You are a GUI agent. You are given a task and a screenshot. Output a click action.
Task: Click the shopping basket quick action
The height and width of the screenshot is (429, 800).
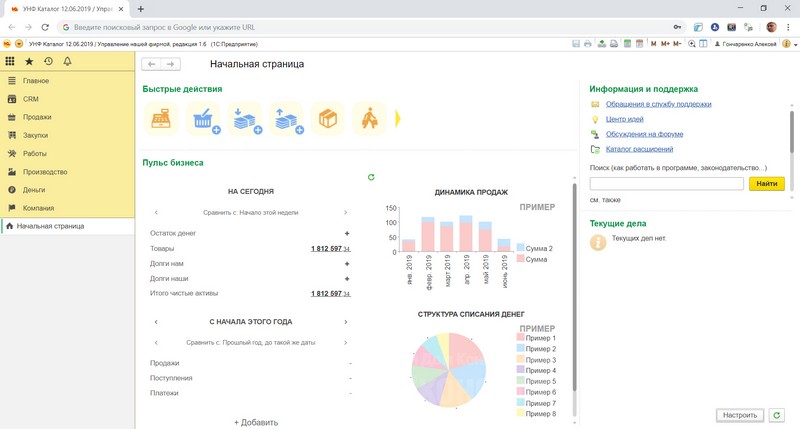click(203, 119)
